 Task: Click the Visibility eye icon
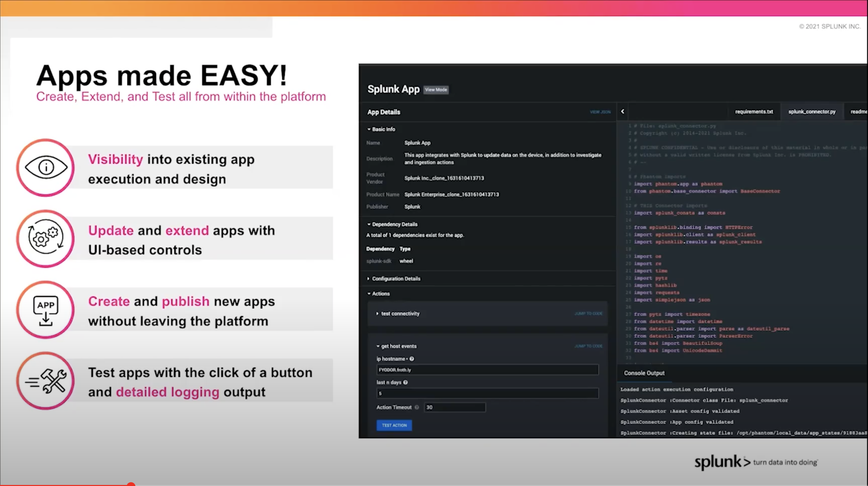click(46, 167)
